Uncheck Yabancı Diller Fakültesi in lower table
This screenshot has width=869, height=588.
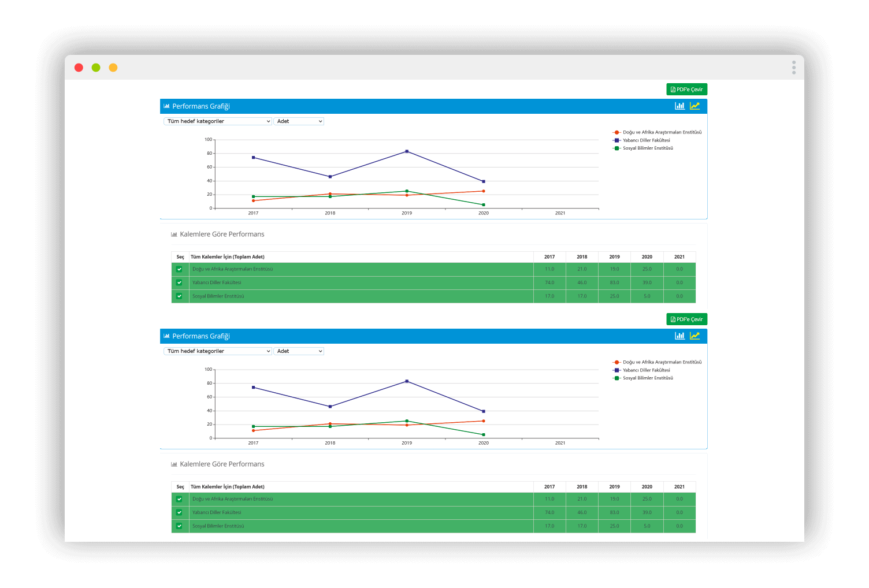tap(179, 512)
